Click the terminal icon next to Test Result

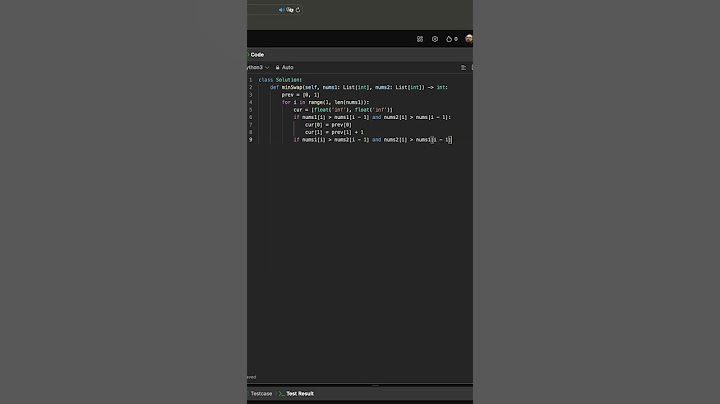click(x=281, y=394)
